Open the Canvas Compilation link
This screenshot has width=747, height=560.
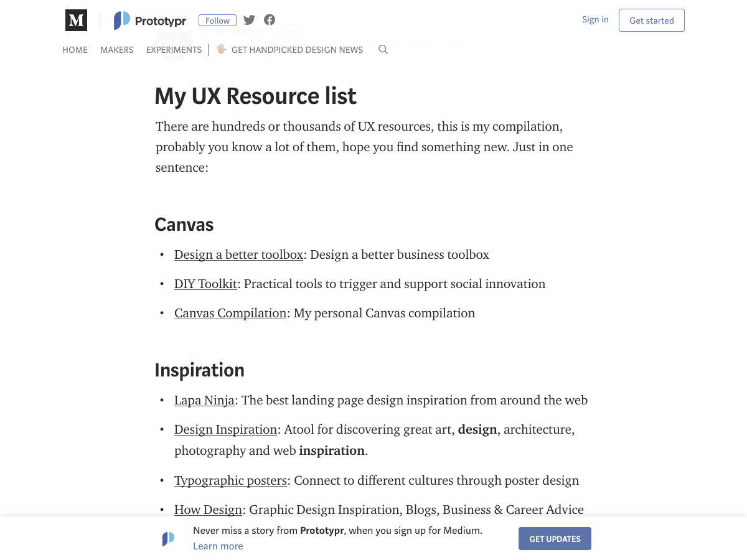(x=230, y=313)
